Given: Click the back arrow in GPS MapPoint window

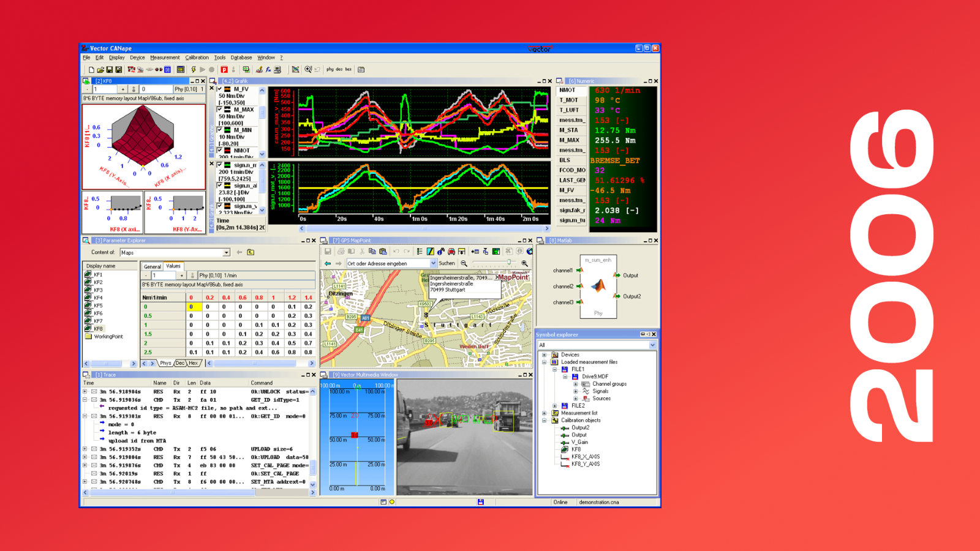Looking at the screenshot, I should [328, 263].
